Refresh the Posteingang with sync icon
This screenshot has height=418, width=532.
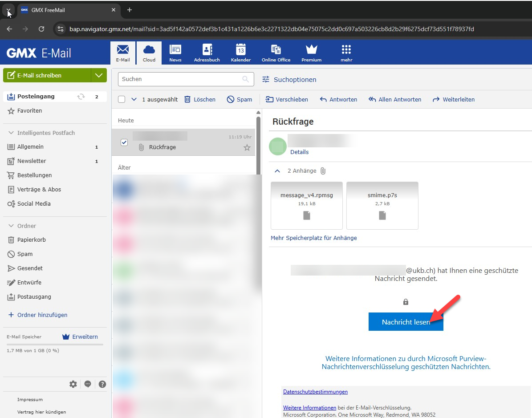81,97
